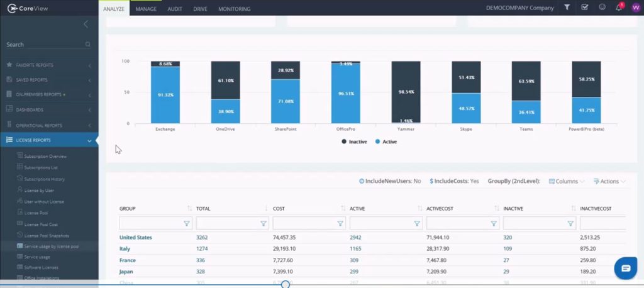Open GroupBy (2ndLevel) selector
The height and width of the screenshot is (288, 644).
click(x=514, y=181)
